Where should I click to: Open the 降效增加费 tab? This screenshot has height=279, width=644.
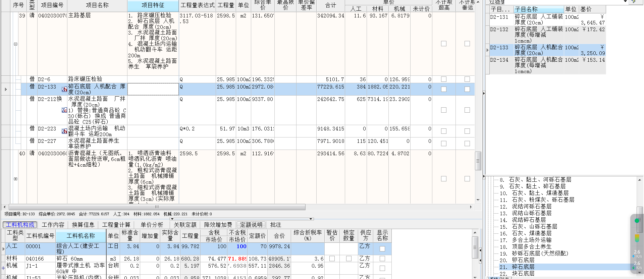218,225
